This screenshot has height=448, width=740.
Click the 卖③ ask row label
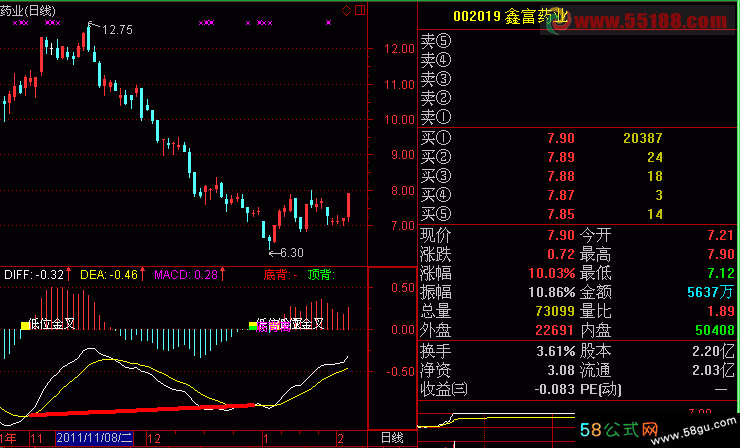coord(436,79)
